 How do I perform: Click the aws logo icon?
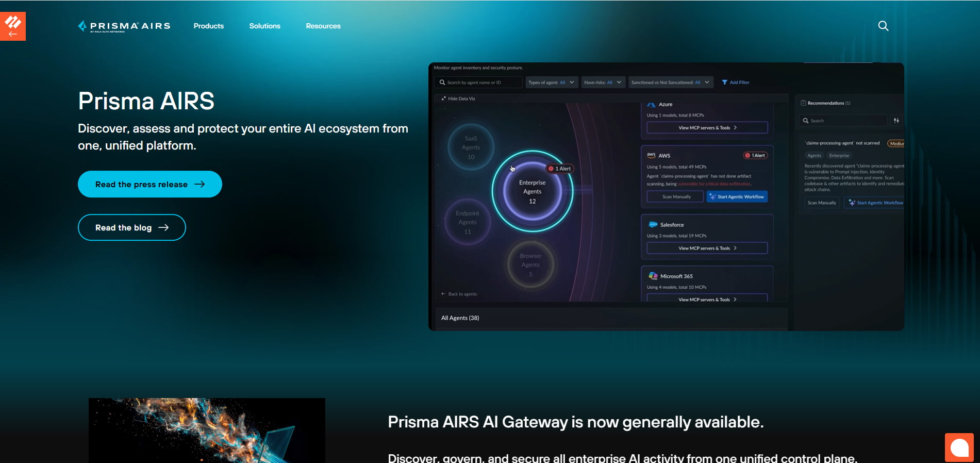(651, 155)
